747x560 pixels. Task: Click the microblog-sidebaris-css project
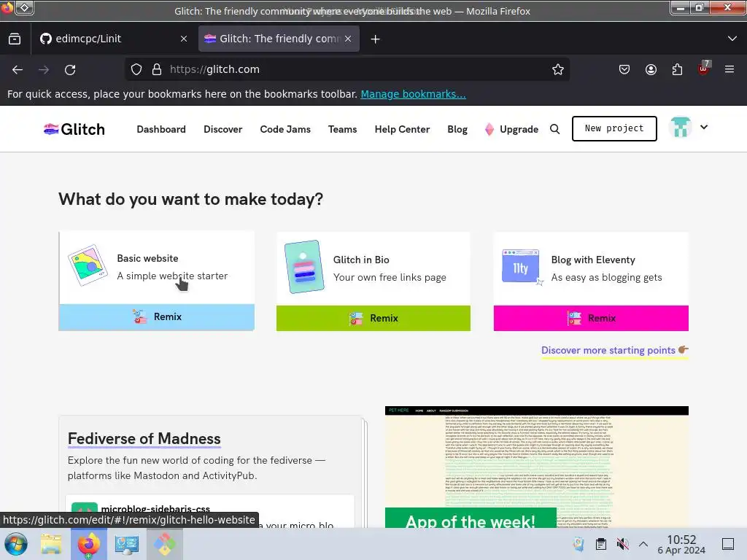(155, 509)
